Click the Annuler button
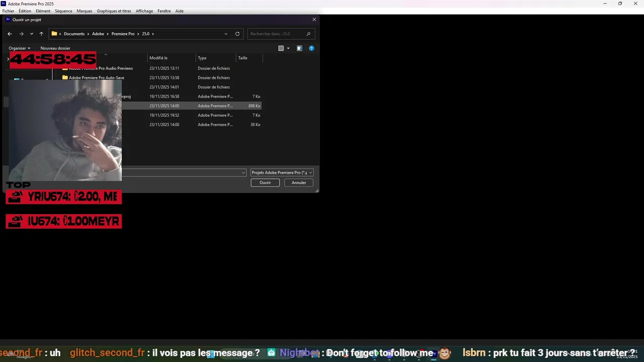The height and width of the screenshot is (362, 644). pyautogui.click(x=299, y=183)
